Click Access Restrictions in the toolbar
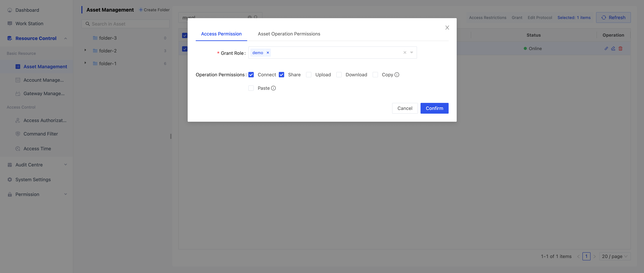The image size is (644, 273). click(487, 17)
